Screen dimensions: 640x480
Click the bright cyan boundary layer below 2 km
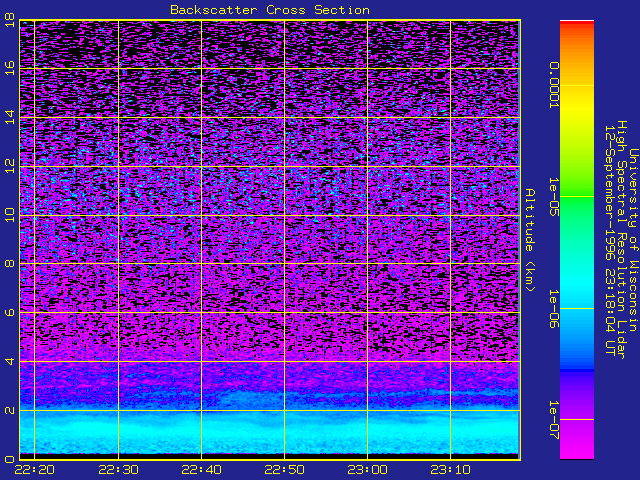270,433
